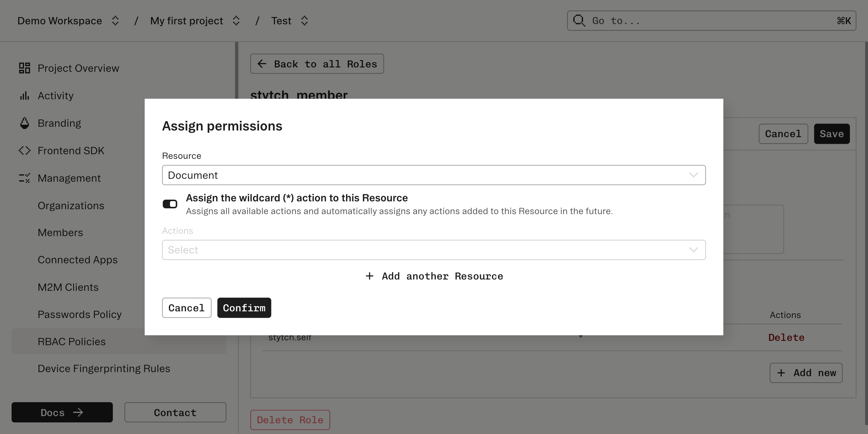Disable the wildcard action toggle
Screen dimensions: 868x434
coord(170,204)
